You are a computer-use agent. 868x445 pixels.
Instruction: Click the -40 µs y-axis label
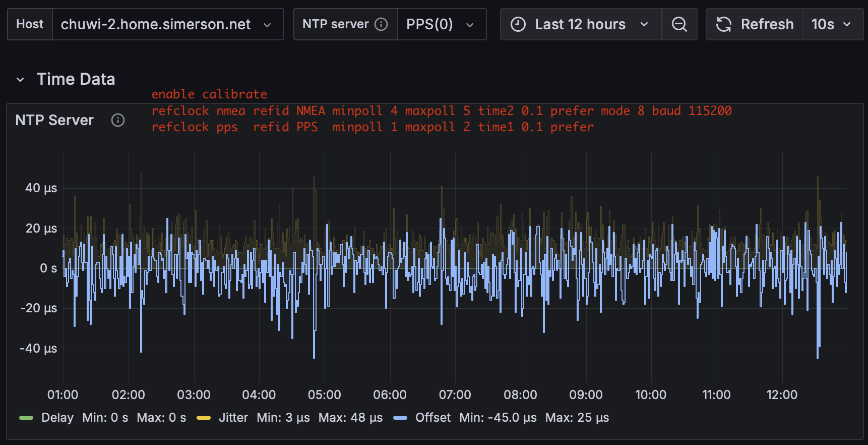click(38, 349)
